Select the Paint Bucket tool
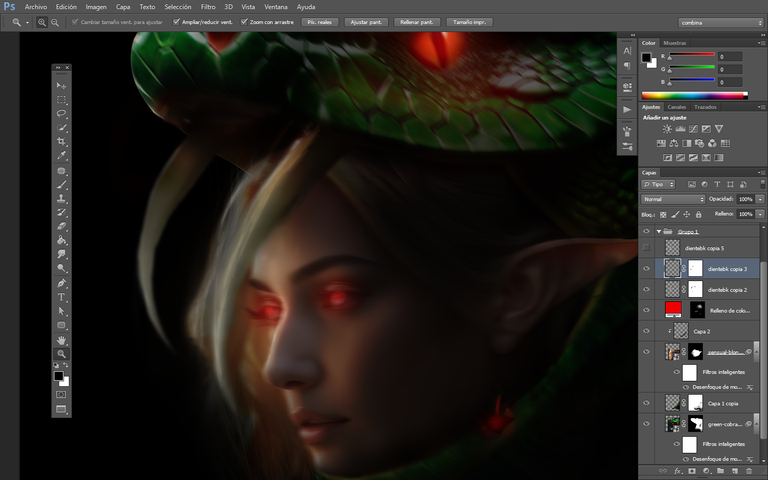This screenshot has height=480, width=768. tap(61, 240)
